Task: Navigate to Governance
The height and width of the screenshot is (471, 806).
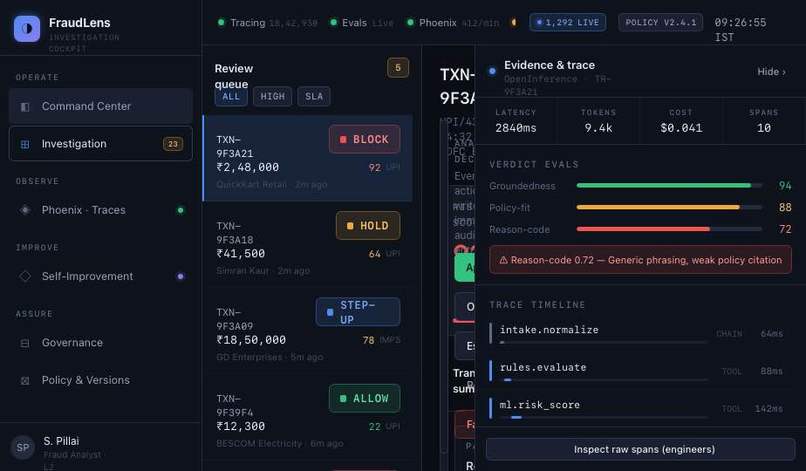Action: [x=101, y=343]
